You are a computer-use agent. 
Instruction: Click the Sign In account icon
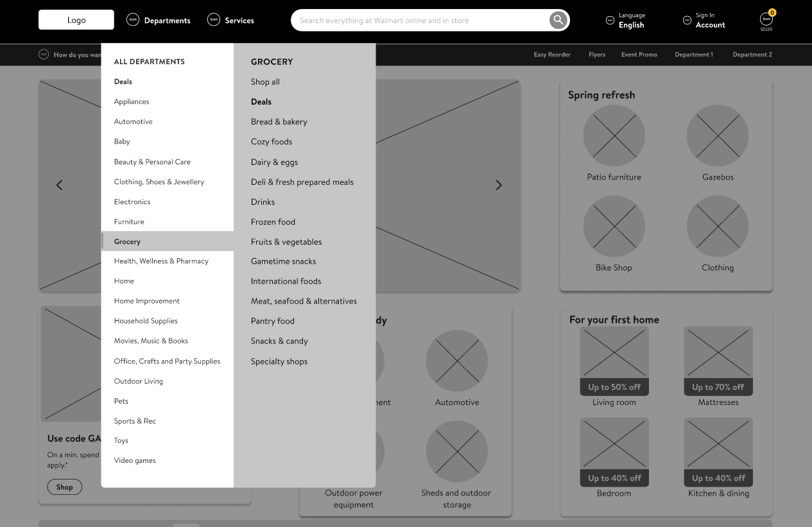(x=687, y=20)
